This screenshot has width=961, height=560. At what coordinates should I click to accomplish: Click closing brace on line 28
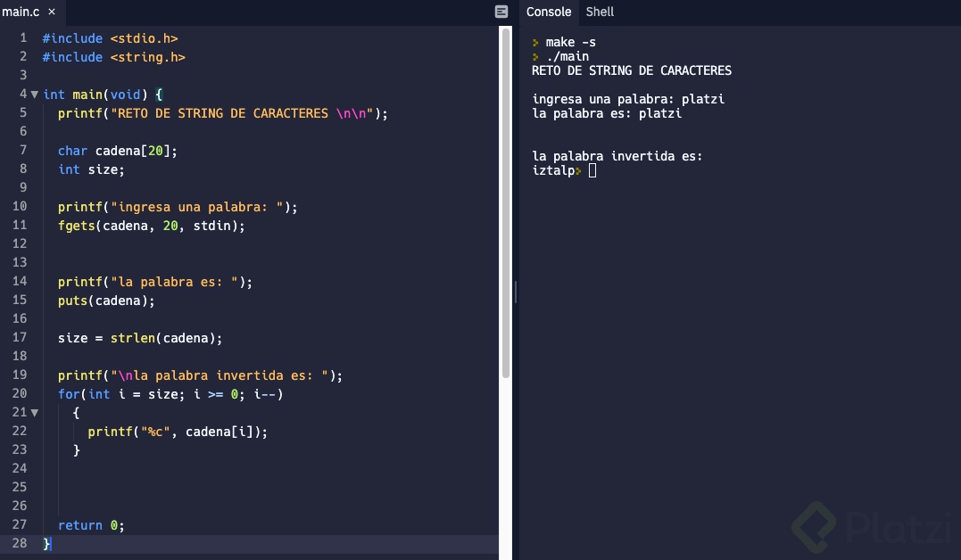pyautogui.click(x=46, y=543)
